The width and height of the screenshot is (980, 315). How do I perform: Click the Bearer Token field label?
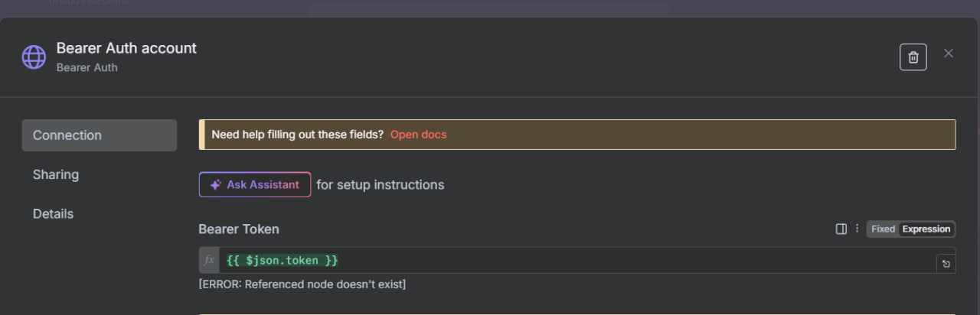tap(239, 229)
